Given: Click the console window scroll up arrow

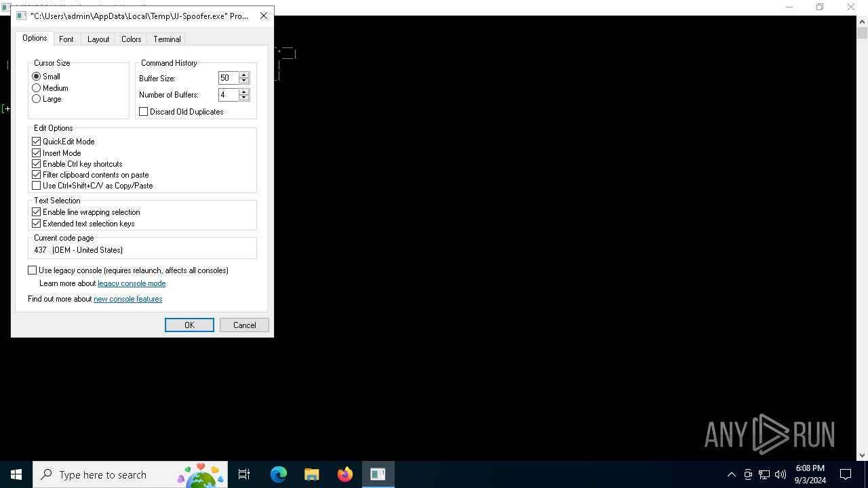Looking at the screenshot, I should [x=862, y=21].
